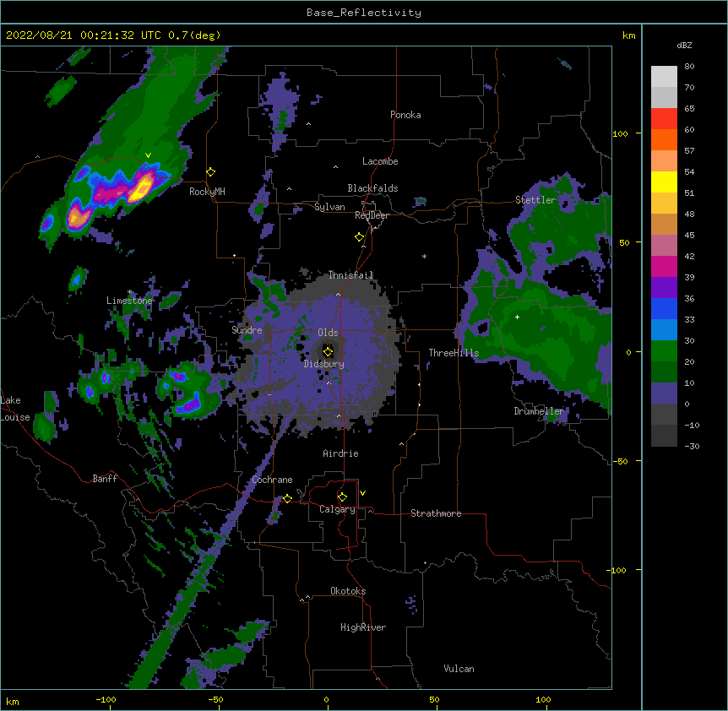Image resolution: width=728 pixels, height=711 pixels.
Task: Click the 100 tick on the right axis
Action: [x=620, y=133]
